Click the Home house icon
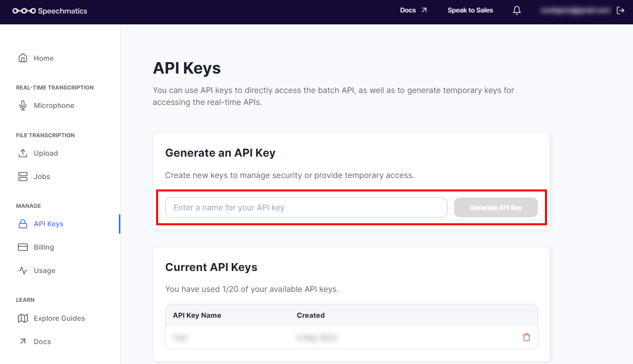This screenshot has width=633, height=364. pyautogui.click(x=23, y=58)
